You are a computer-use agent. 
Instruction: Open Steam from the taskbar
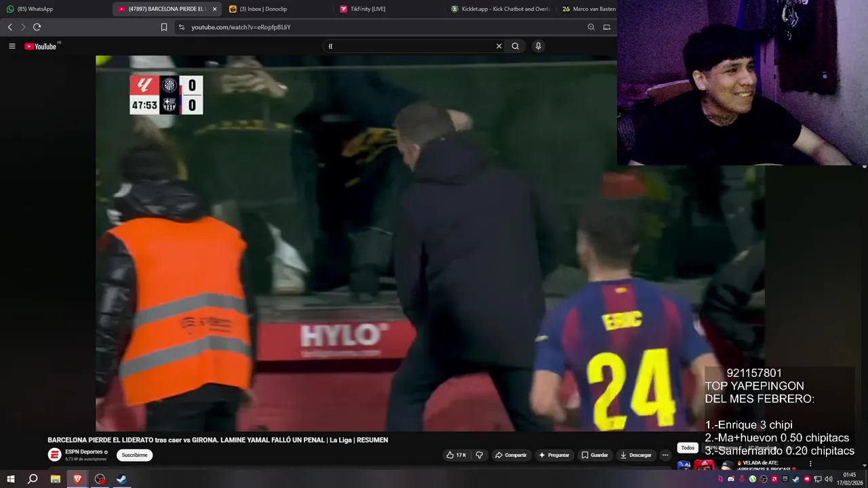tap(122, 479)
